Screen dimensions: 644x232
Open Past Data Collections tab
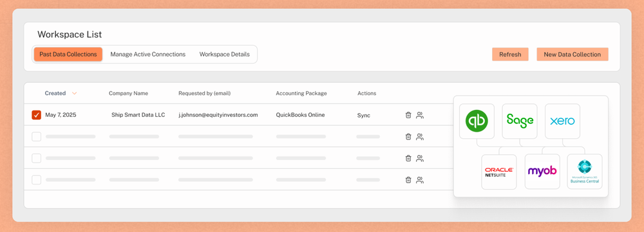tap(68, 55)
